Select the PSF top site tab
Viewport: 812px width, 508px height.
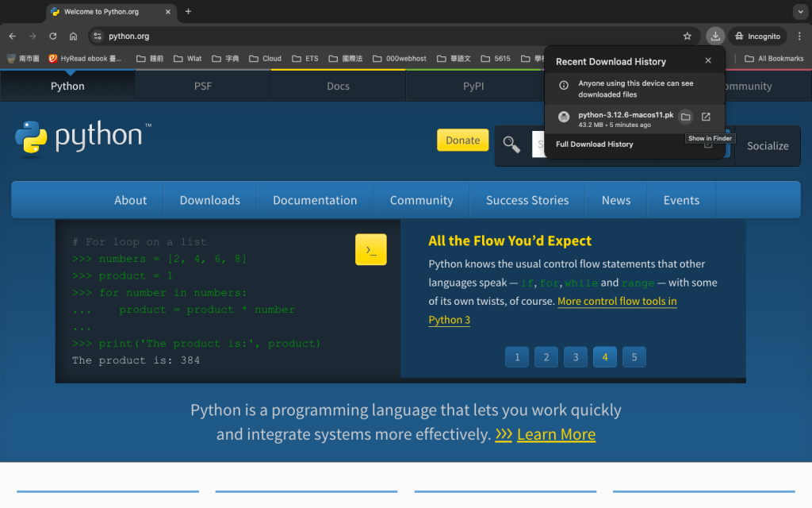(203, 86)
